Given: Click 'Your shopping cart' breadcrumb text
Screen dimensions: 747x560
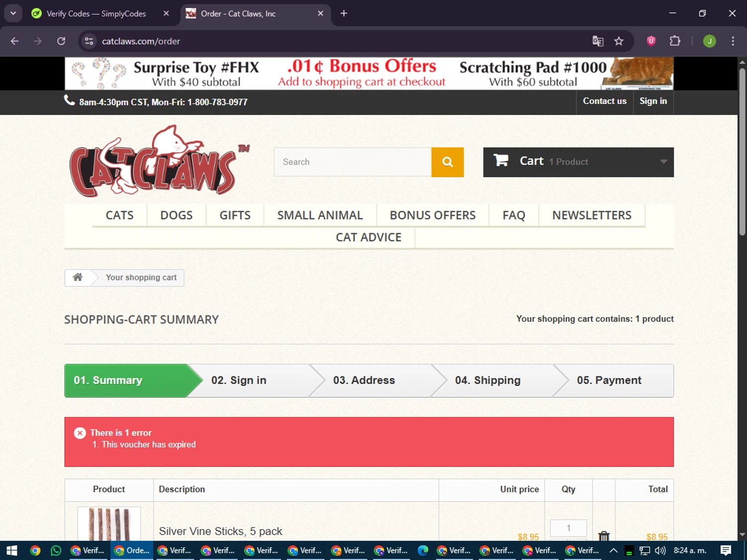Looking at the screenshot, I should coord(141,278).
